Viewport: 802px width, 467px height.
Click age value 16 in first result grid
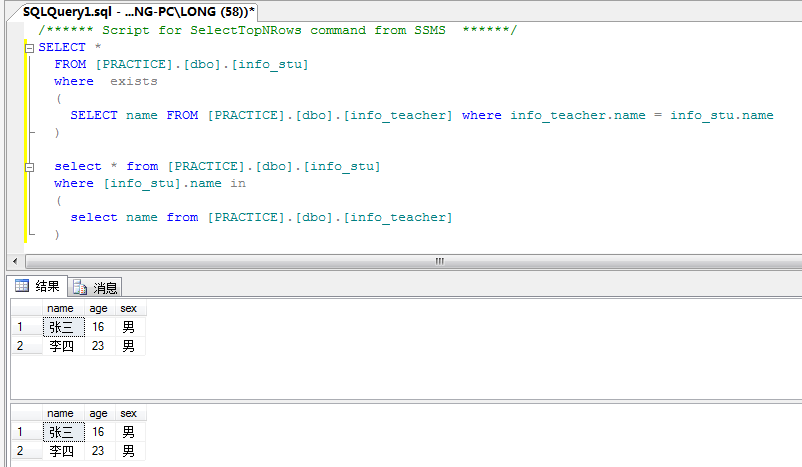point(99,327)
